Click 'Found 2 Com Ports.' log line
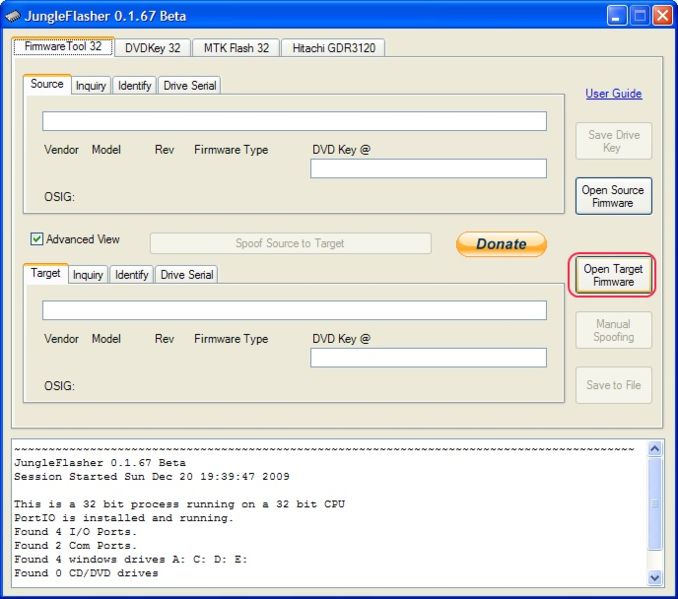678x599 pixels. pos(75,545)
